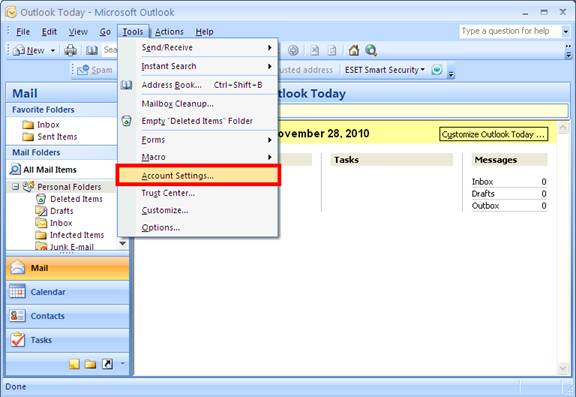Click the folder list scroll down arrow
Image resolution: width=576 pixels, height=397 pixels.
(x=123, y=243)
